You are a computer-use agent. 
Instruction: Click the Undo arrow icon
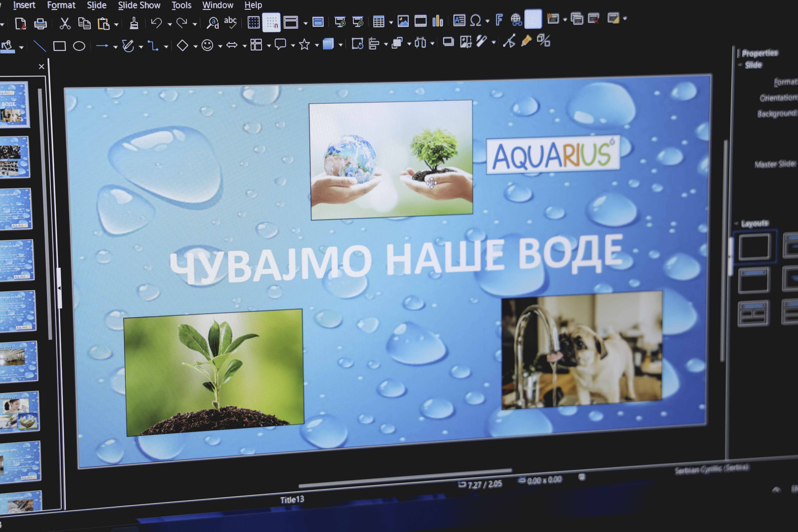point(156,23)
